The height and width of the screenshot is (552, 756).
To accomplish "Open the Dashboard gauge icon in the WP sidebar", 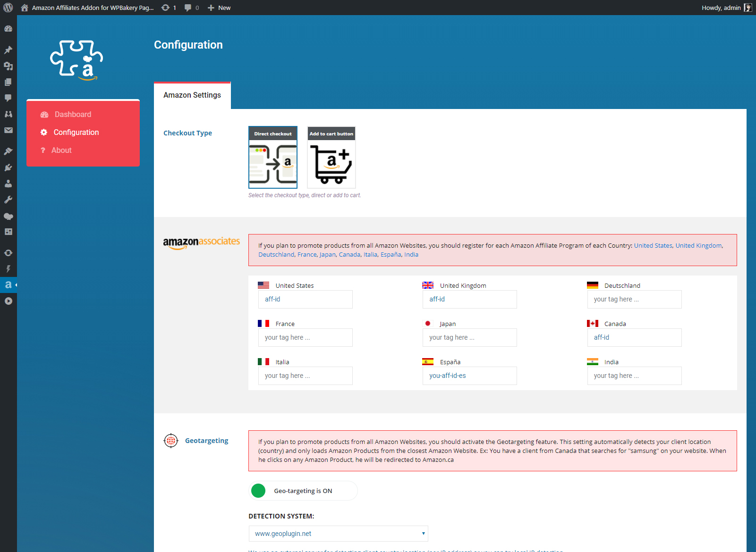I will [8, 29].
